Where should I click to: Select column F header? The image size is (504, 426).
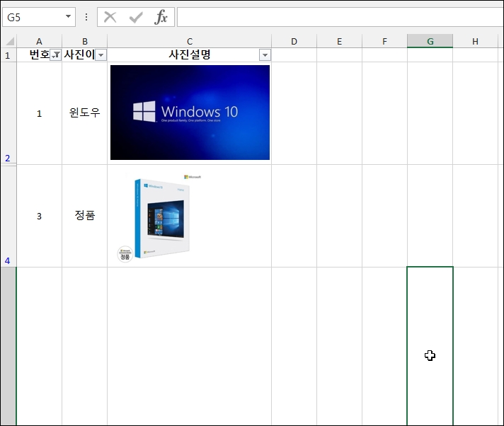(385, 41)
